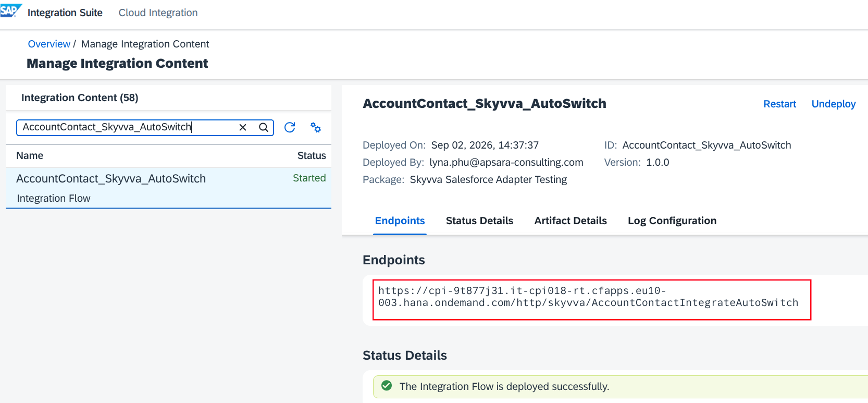The image size is (868, 403).
Task: Go back via the Overview breadcrumb link
Action: coord(49,44)
